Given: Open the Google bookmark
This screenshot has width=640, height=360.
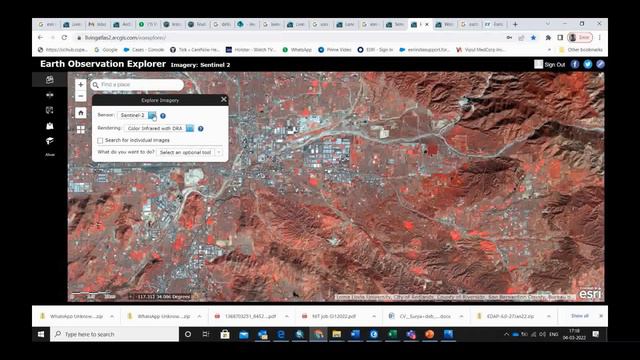Looking at the screenshot, I should click(x=106, y=50).
